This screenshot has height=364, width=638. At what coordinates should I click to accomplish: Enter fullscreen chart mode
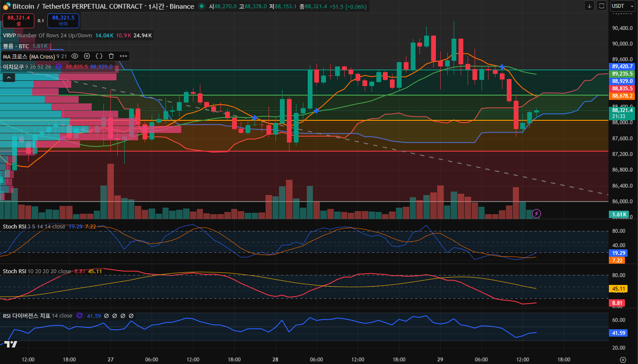click(x=601, y=6)
